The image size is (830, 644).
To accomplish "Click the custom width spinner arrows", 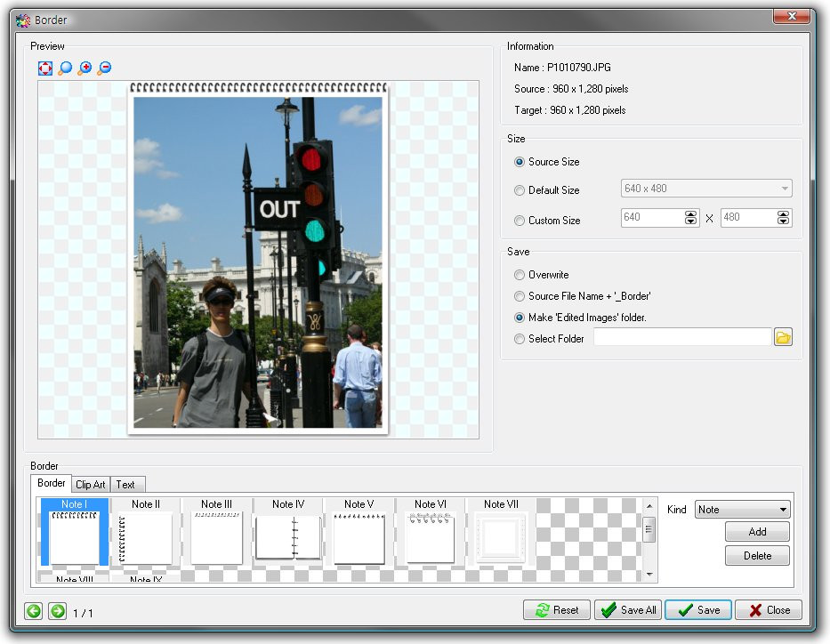I will (x=690, y=218).
